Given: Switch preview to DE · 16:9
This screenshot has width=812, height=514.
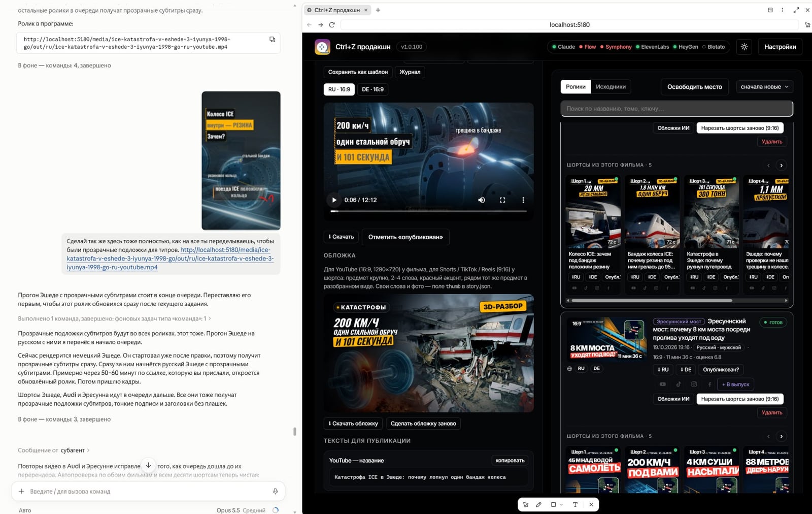Looking at the screenshot, I should click(x=373, y=89).
